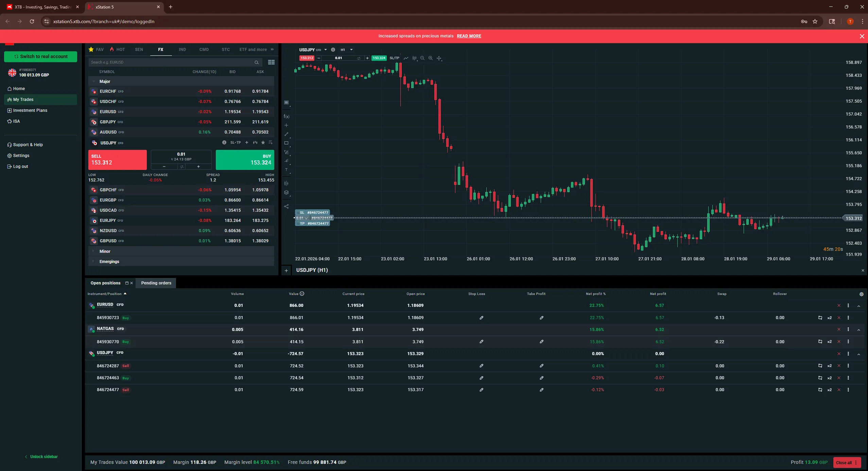Click the chart zoom out magnifier

click(422, 58)
